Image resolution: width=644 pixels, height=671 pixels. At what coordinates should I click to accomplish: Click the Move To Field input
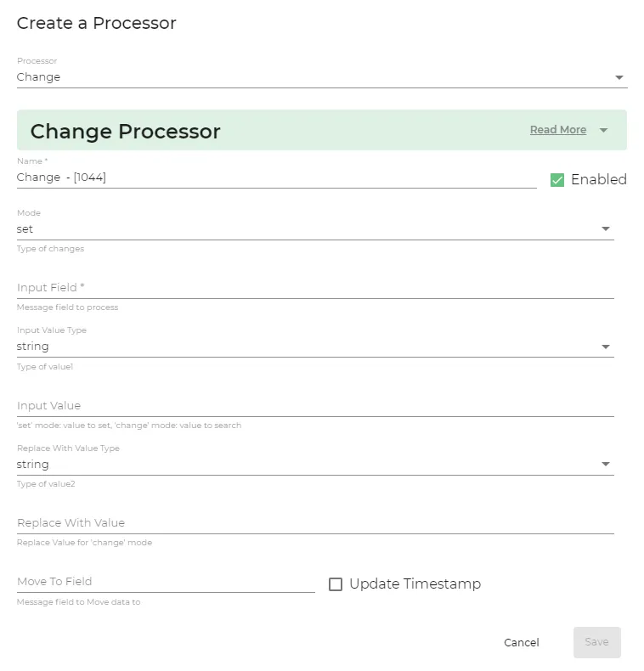(x=166, y=582)
